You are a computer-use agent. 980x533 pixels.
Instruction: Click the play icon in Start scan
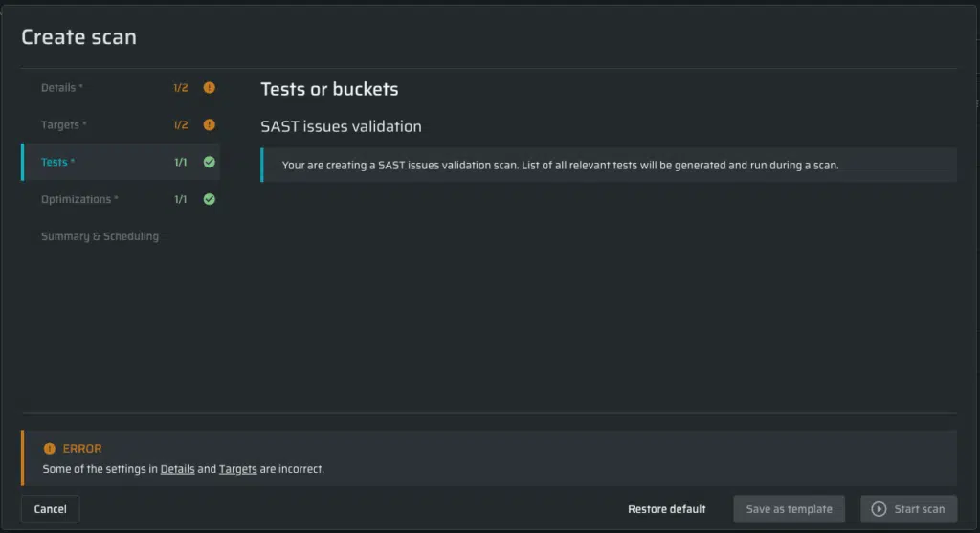(x=879, y=509)
